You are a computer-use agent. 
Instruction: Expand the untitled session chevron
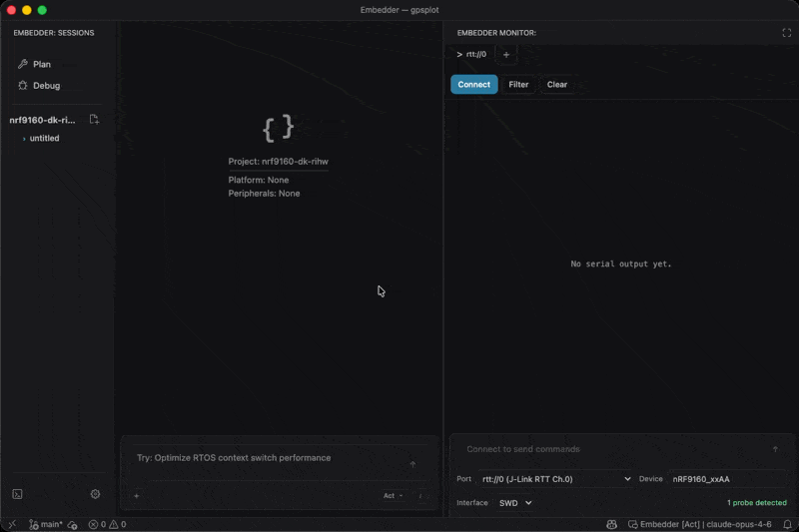coord(24,139)
